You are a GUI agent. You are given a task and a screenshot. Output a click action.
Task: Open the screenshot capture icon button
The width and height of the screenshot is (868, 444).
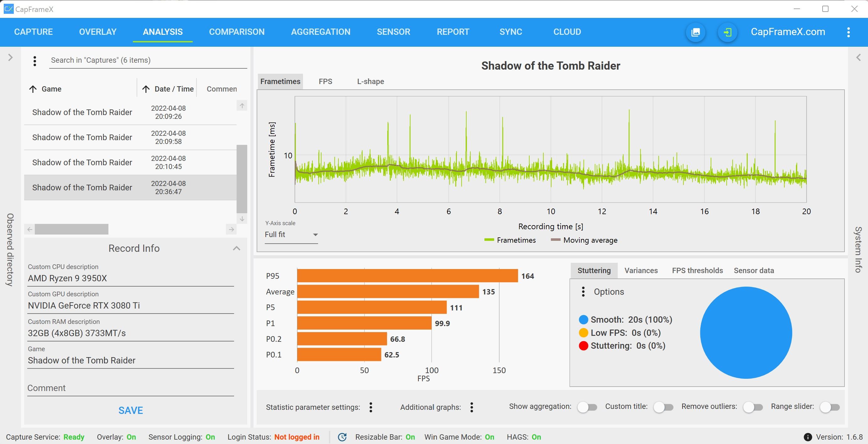click(x=695, y=32)
